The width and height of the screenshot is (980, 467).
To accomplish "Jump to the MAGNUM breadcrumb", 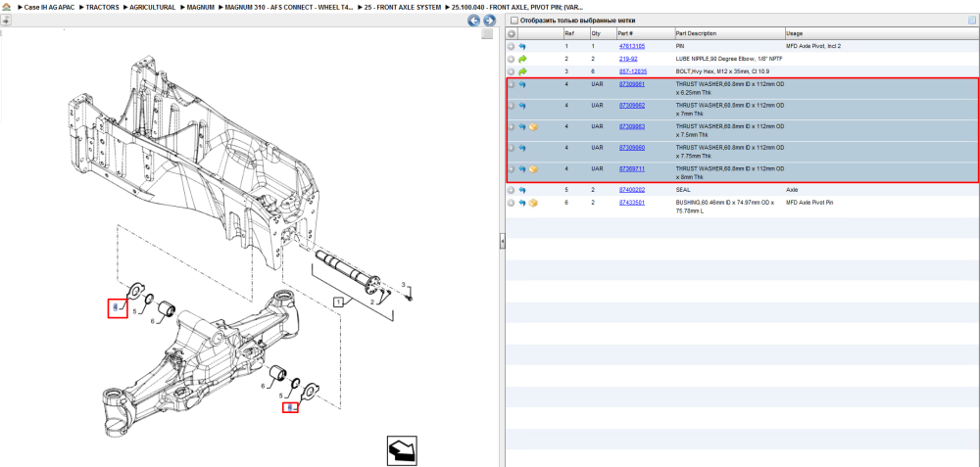I will click(201, 8).
